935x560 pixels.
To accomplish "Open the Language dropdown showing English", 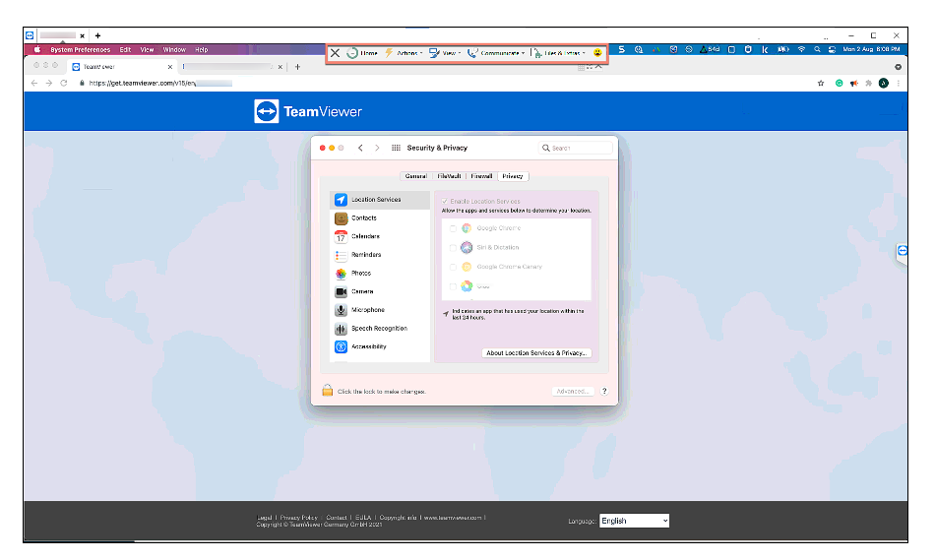I will 635,521.
